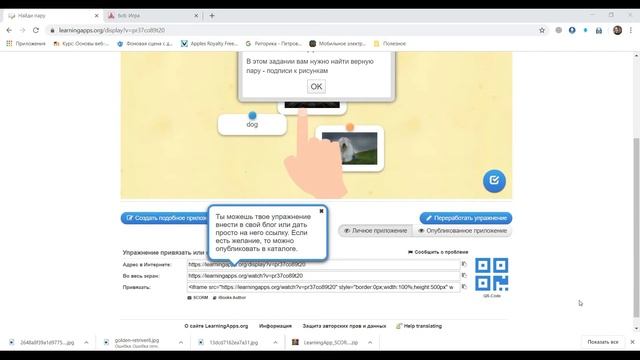This screenshot has height=360, width=640.
Task: Select the Опубликованное приложение visibility option
Action: coord(462,231)
